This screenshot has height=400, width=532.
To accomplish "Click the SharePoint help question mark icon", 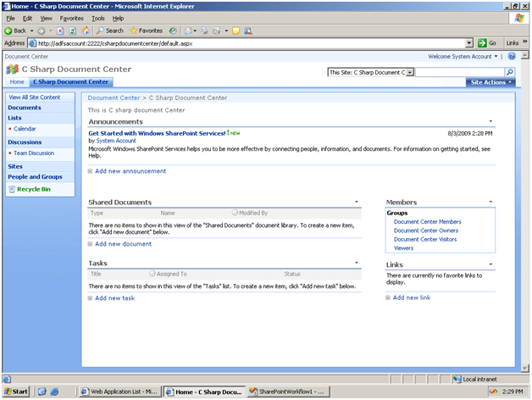I will tap(512, 57).
